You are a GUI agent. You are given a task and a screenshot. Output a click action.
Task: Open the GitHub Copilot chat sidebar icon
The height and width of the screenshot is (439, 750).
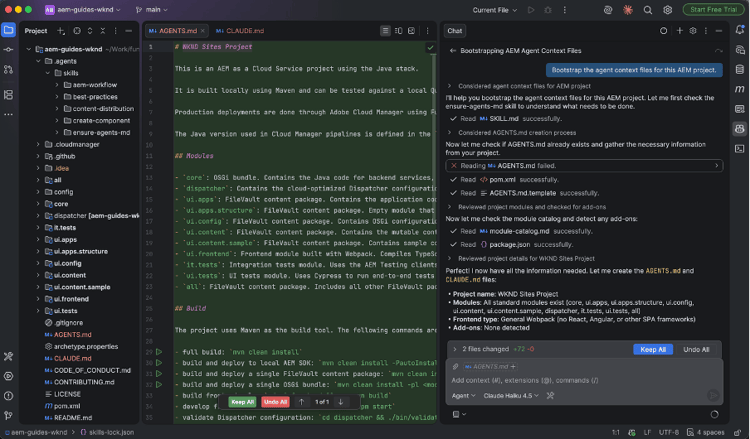coord(739,129)
